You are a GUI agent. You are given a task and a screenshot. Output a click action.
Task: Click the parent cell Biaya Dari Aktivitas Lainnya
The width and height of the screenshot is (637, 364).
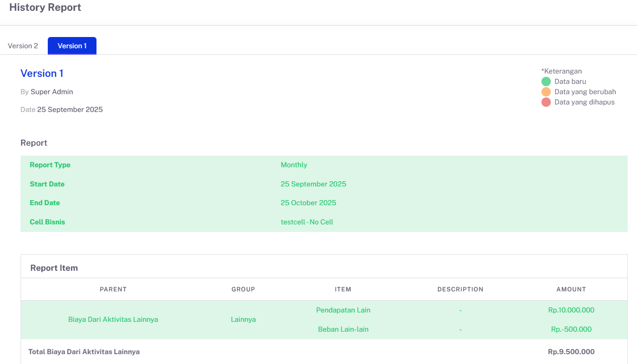pyautogui.click(x=113, y=319)
